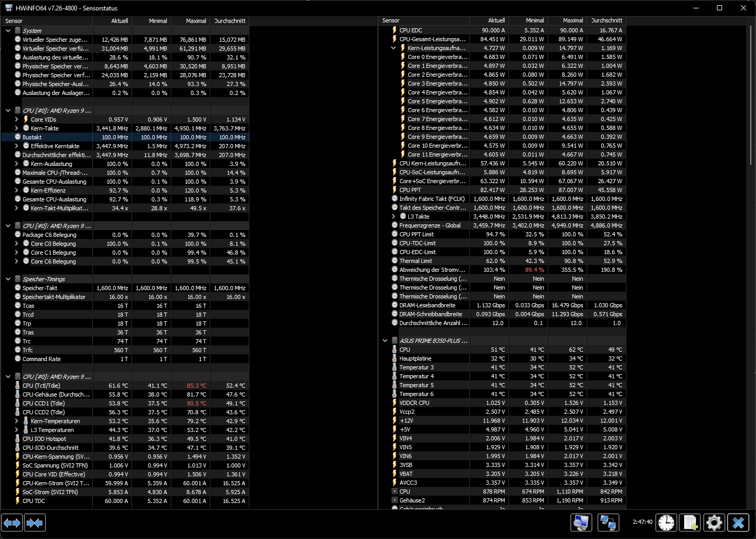This screenshot has width=756, height=539.
Task: Expand the Effektive Kerntakte row
Action: [x=17, y=146]
